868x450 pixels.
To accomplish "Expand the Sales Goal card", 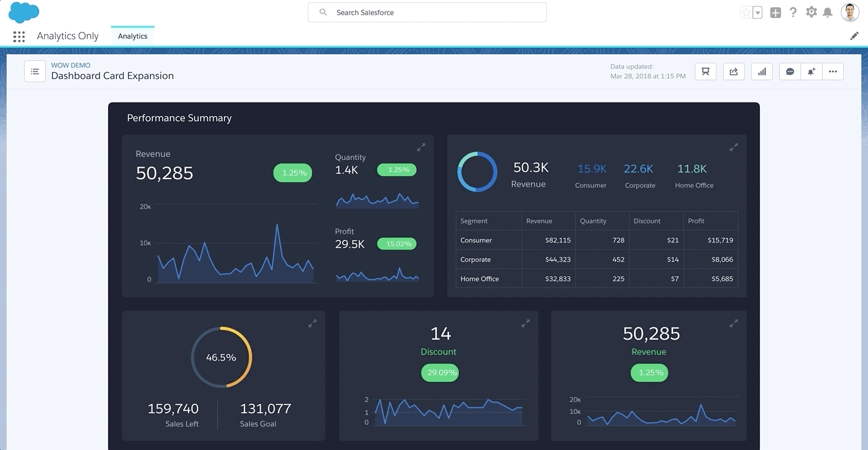I will [x=313, y=324].
